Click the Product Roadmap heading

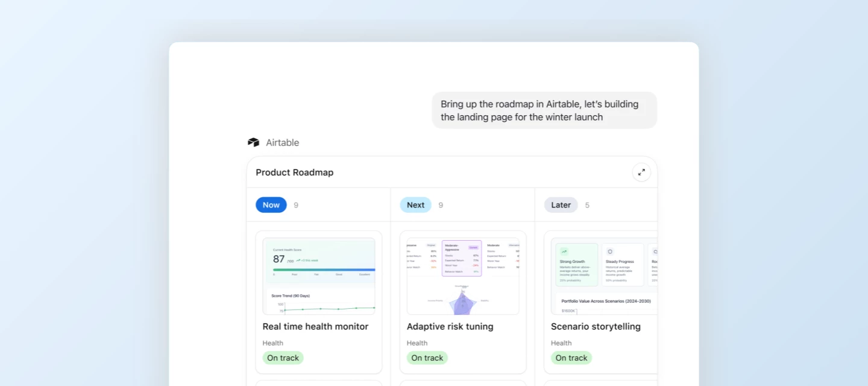point(295,172)
